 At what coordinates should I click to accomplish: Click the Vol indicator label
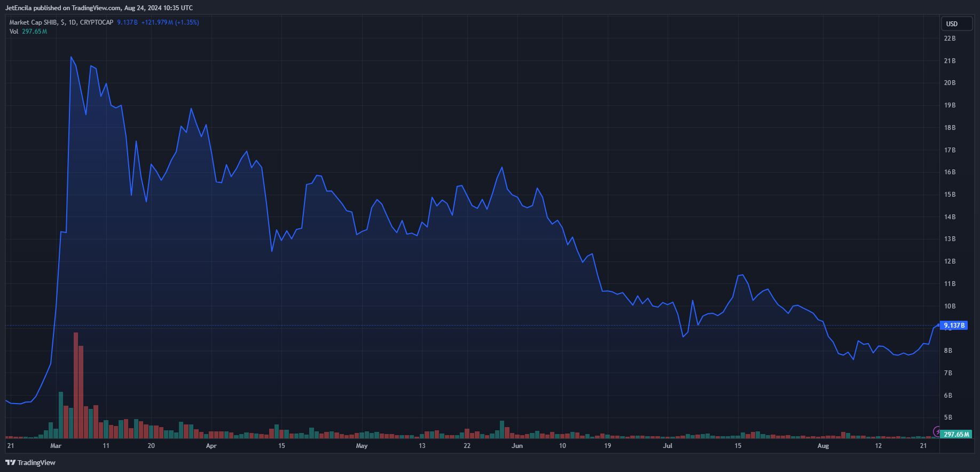pos(14,32)
